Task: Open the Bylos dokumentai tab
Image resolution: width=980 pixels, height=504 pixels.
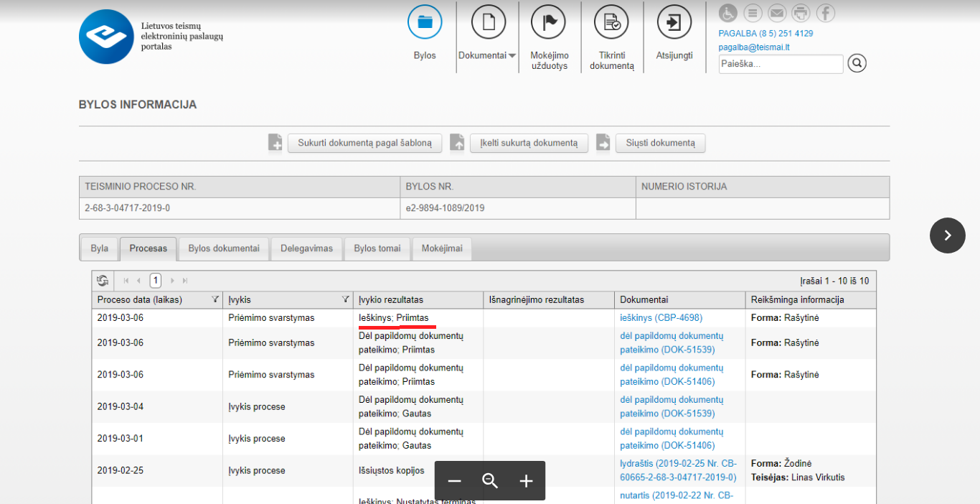Action: (224, 248)
